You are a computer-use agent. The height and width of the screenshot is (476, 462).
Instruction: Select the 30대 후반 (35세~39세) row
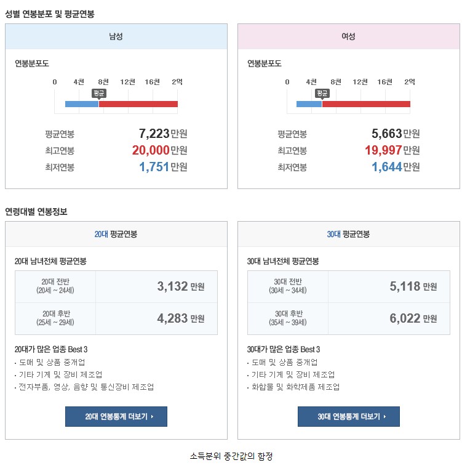pos(349,319)
